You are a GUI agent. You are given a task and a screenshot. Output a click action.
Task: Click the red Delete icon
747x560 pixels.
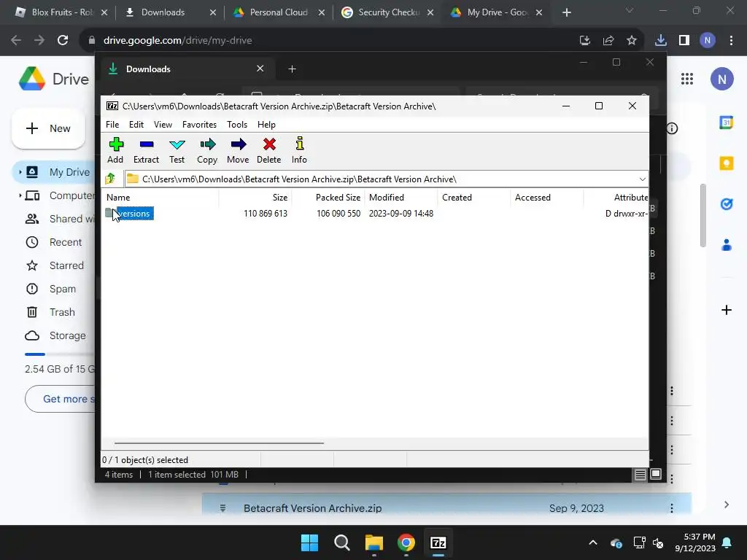pyautogui.click(x=269, y=150)
